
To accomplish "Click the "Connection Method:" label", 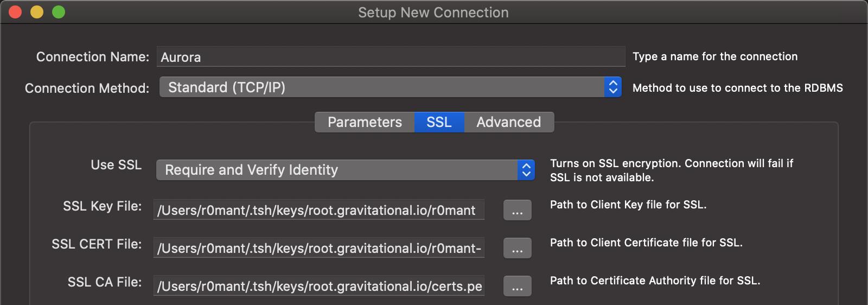I will pyautogui.click(x=87, y=88).
